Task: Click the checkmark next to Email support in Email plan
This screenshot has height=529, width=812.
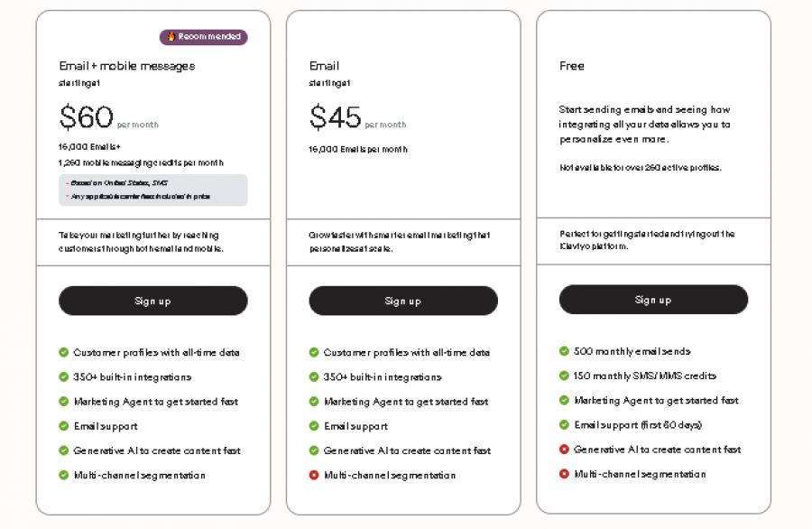Action: pyautogui.click(x=314, y=425)
